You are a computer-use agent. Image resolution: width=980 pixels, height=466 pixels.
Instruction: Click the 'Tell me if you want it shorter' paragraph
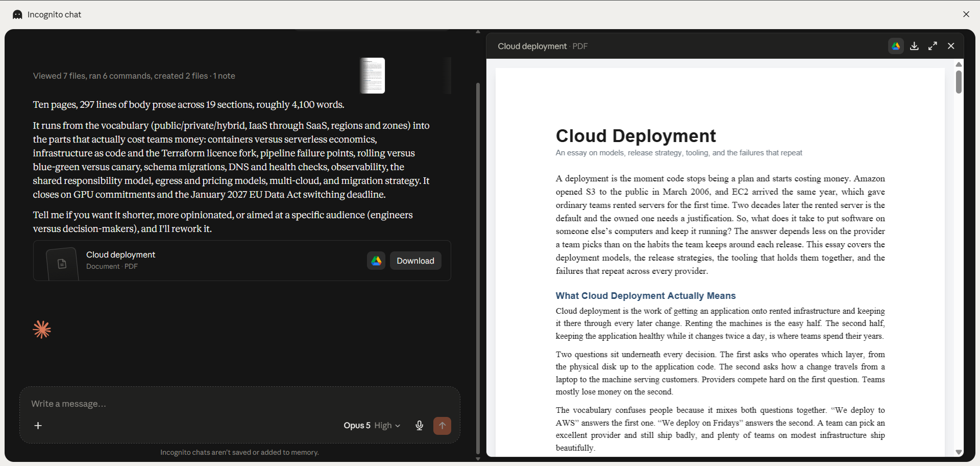pos(223,222)
